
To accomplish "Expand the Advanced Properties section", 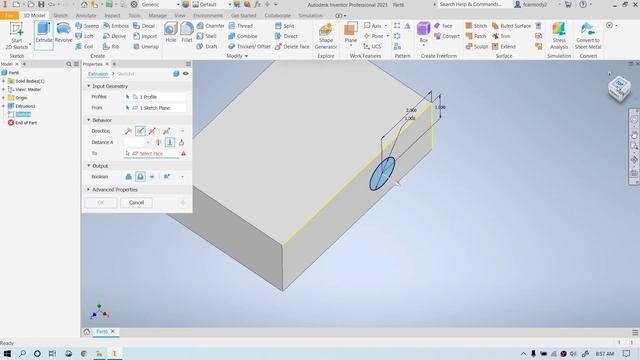I will (89, 190).
